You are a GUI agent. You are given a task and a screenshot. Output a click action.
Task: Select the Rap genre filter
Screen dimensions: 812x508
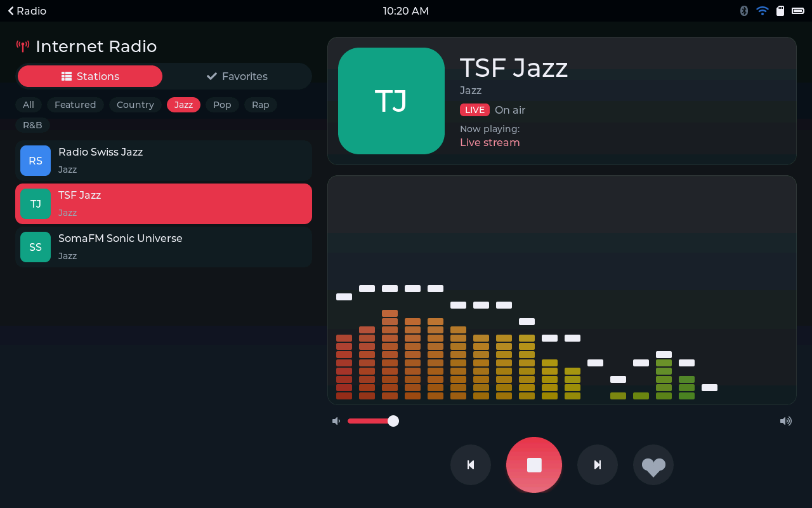[261, 105]
